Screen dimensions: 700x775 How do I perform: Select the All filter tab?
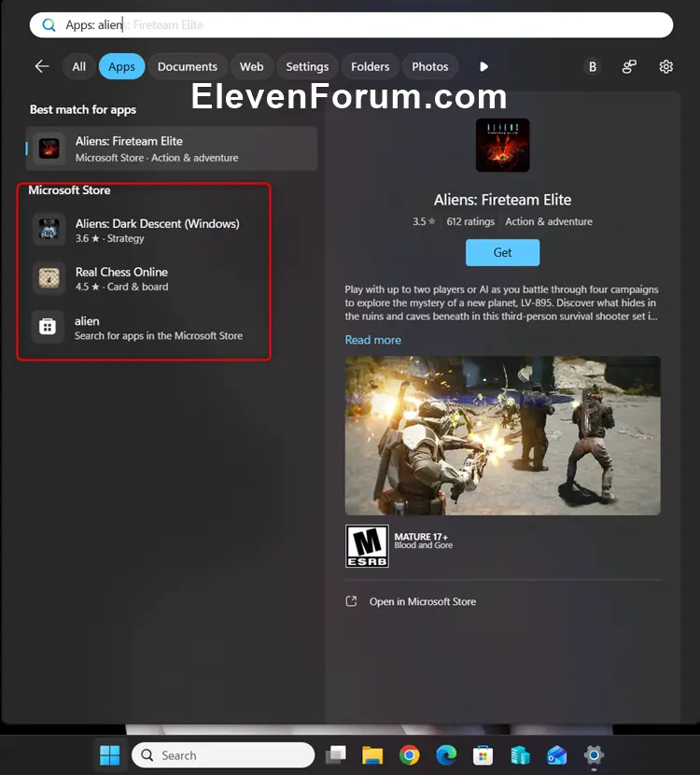(78, 66)
